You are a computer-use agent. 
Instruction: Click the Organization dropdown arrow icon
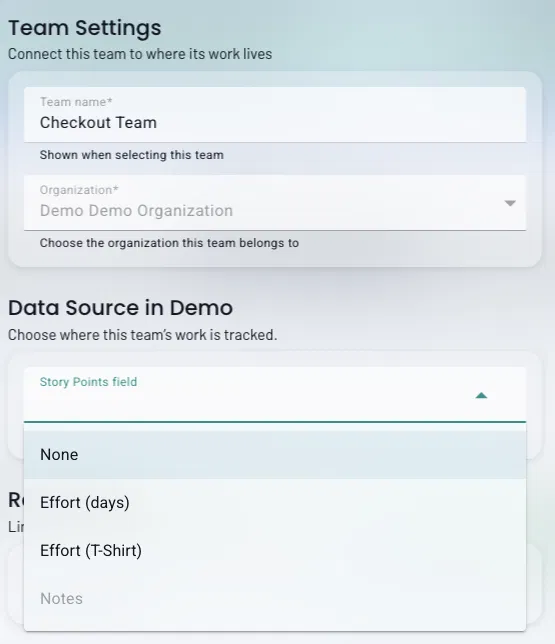[510, 203]
